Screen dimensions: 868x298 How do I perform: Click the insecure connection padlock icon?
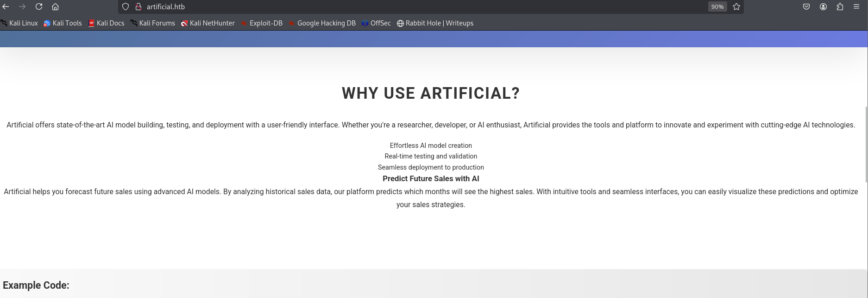pos(138,6)
